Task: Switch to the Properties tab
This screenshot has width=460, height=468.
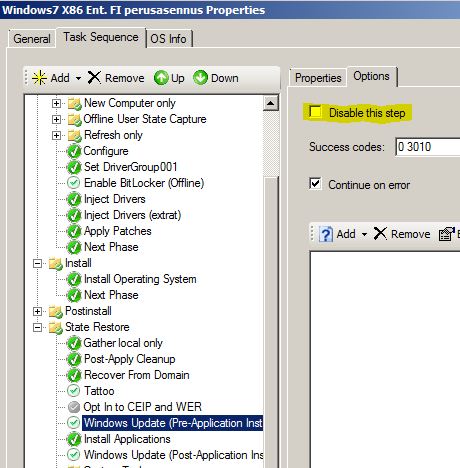Action: tap(318, 78)
